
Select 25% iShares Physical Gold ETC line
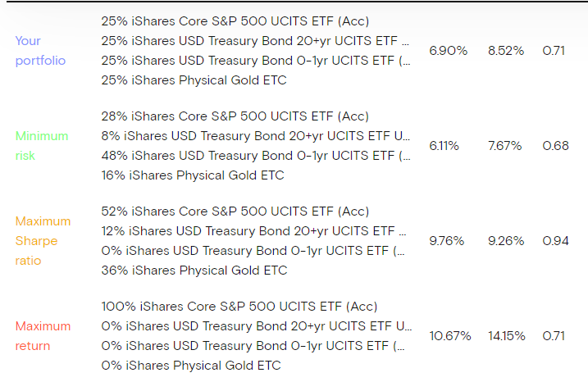(194, 80)
